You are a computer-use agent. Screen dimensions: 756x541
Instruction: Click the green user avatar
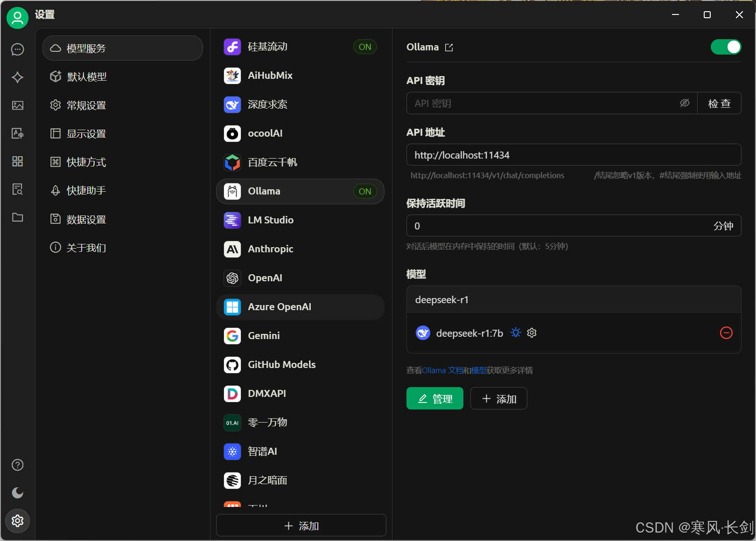[17, 18]
